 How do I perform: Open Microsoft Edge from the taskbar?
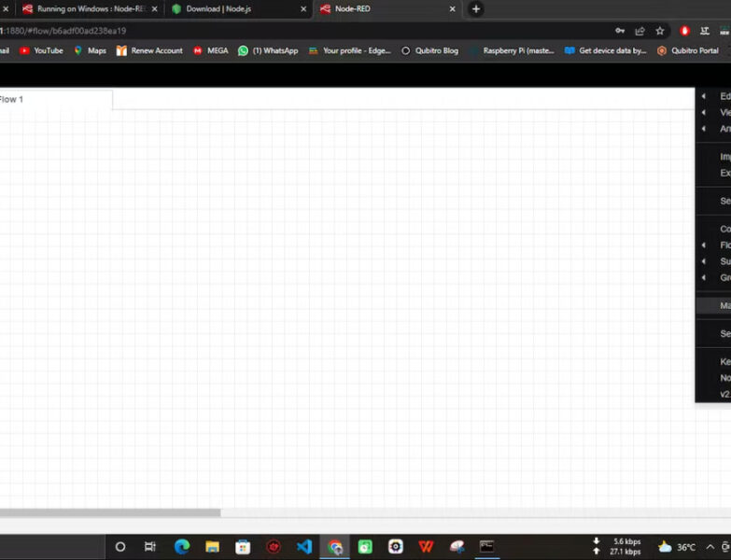[181, 547]
